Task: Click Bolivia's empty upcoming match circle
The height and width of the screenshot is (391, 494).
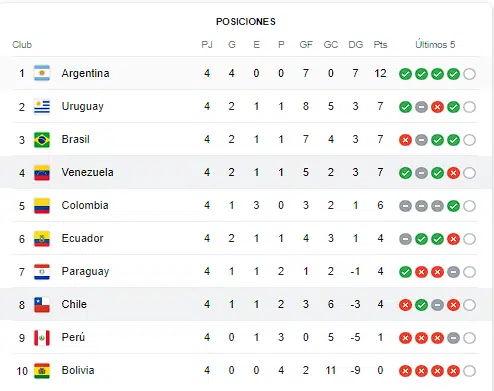Action: tap(469, 371)
